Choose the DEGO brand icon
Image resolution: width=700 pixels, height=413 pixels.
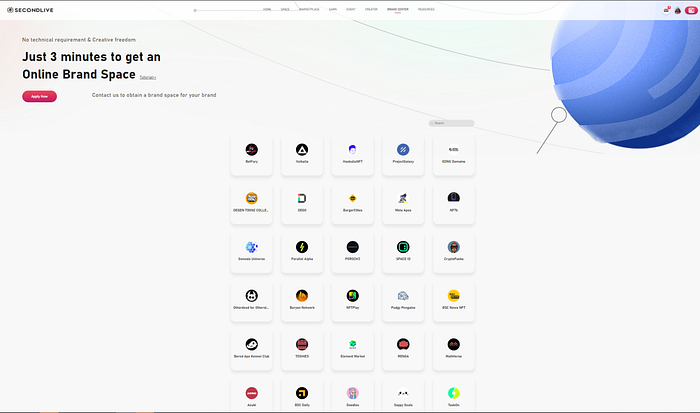[x=302, y=198]
